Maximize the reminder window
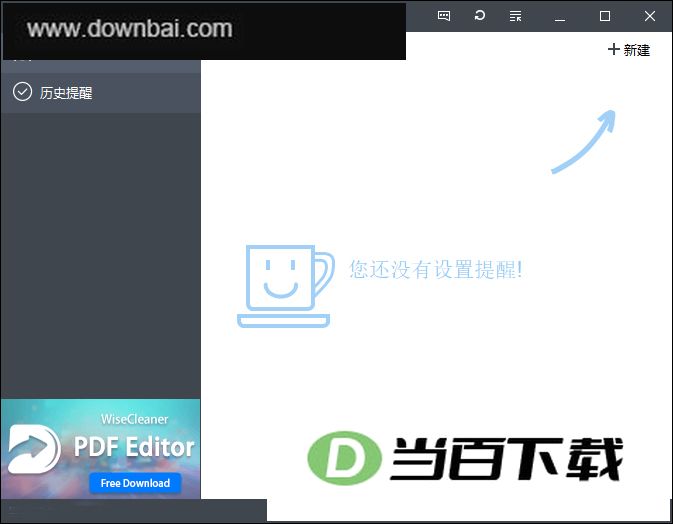This screenshot has width=673, height=524. click(605, 16)
